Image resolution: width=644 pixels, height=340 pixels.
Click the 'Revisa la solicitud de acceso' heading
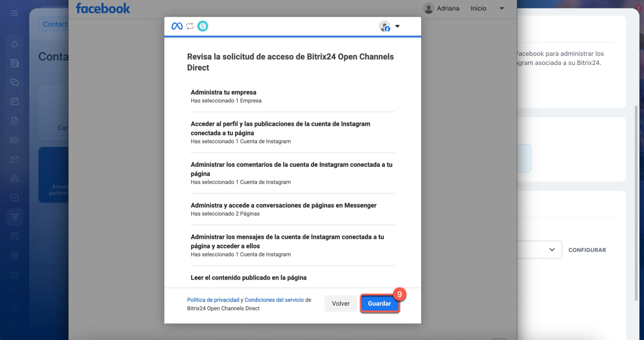pos(290,62)
